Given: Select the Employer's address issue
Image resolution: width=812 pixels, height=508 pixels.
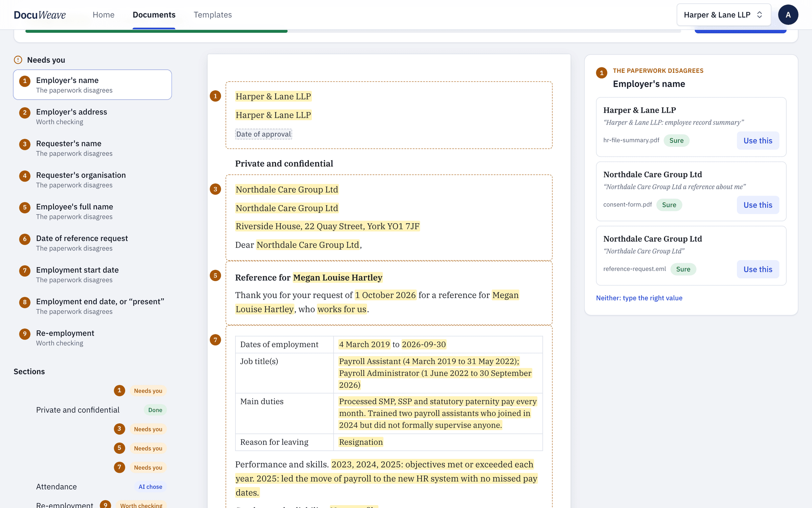Looking at the screenshot, I should coord(92,117).
